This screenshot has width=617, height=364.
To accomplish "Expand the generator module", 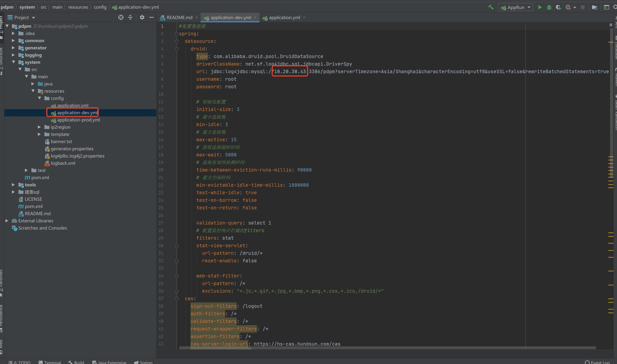I will tap(13, 48).
